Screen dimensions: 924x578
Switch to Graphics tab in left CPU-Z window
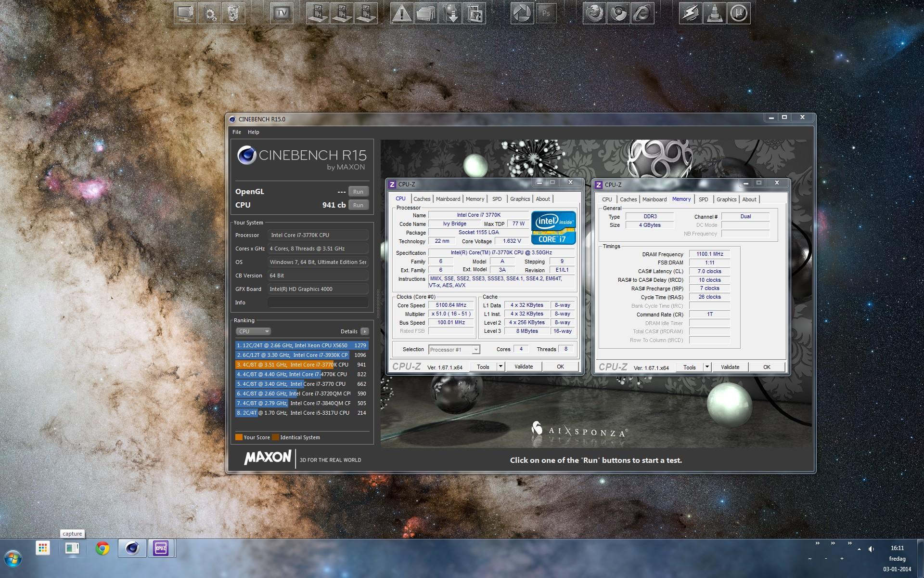(520, 199)
